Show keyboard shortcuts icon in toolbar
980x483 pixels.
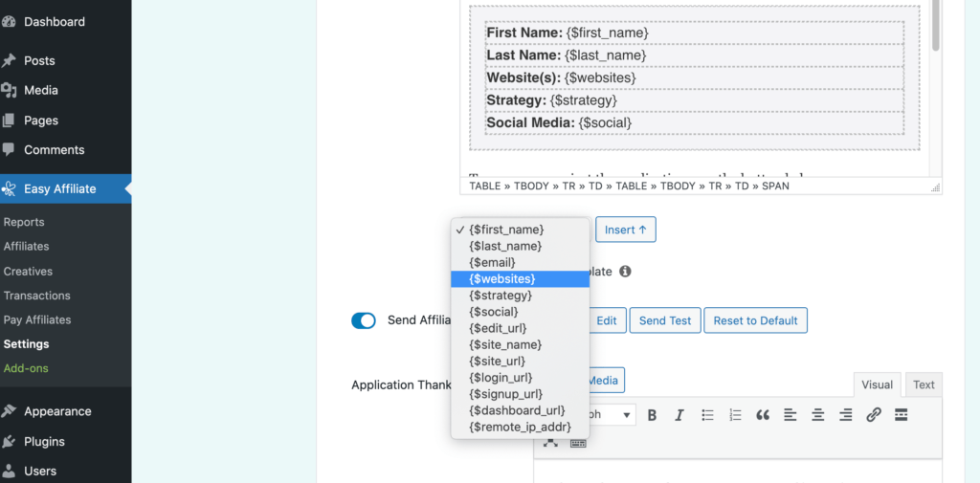(x=578, y=444)
